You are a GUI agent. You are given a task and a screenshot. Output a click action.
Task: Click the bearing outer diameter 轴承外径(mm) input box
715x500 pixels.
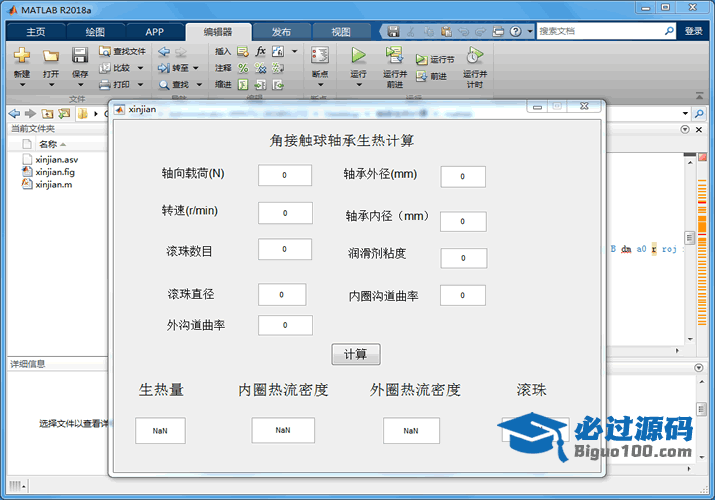463,177
